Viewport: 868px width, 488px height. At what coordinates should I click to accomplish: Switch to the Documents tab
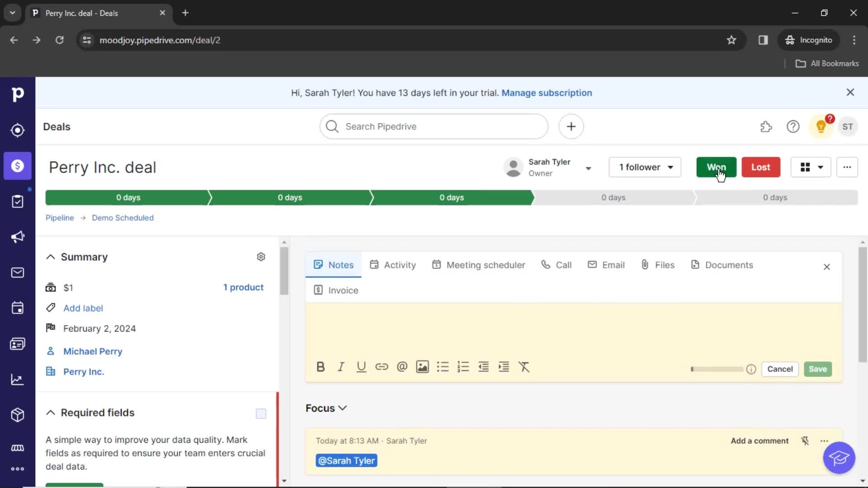pyautogui.click(x=722, y=265)
